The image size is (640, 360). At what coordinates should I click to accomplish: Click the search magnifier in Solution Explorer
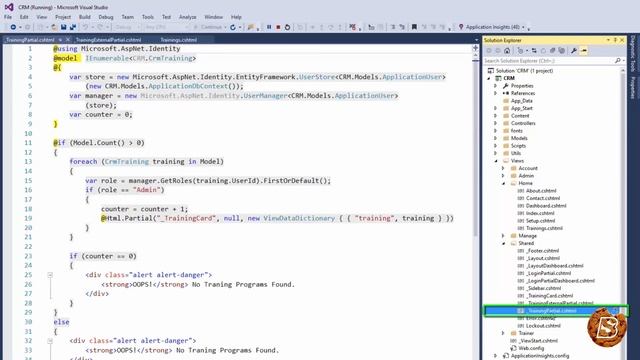(x=618, y=61)
